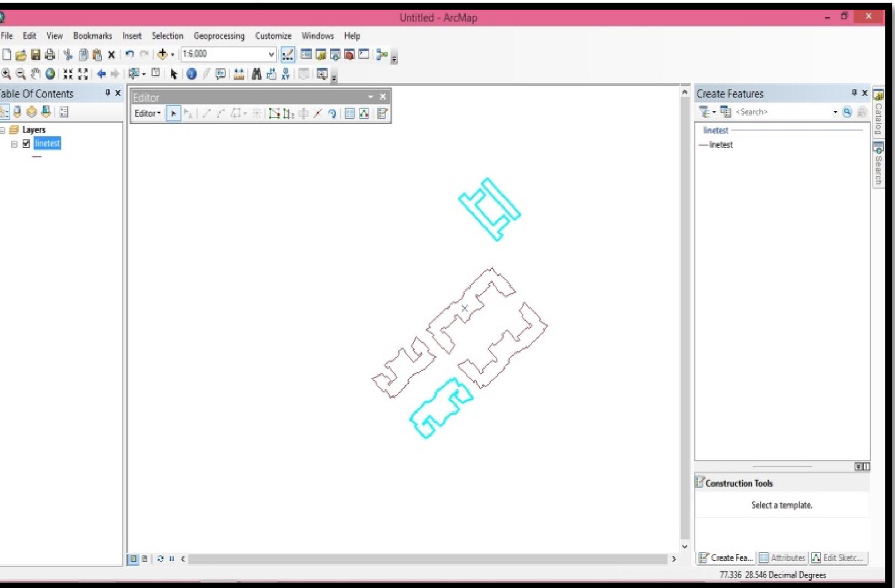This screenshot has width=895, height=588.
Task: Click the Attributes button below Create Features
Action: (x=782, y=558)
